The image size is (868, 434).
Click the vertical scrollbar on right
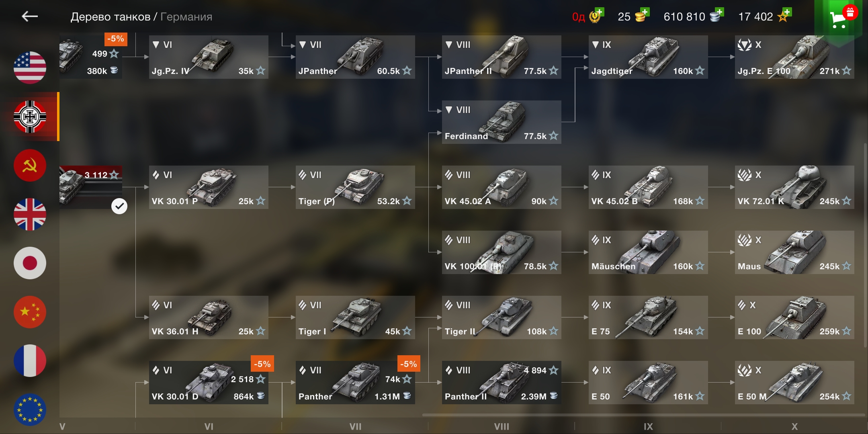(x=865, y=245)
